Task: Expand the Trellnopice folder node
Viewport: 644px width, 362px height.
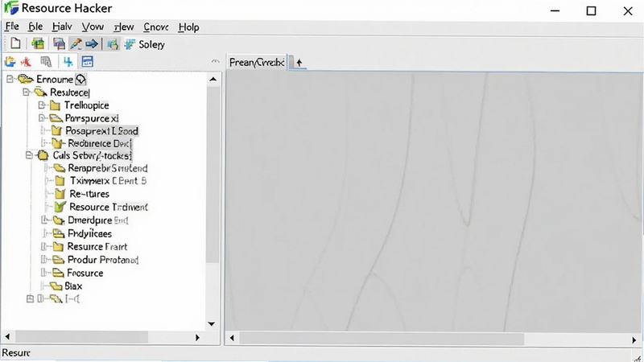Action: click(41, 105)
